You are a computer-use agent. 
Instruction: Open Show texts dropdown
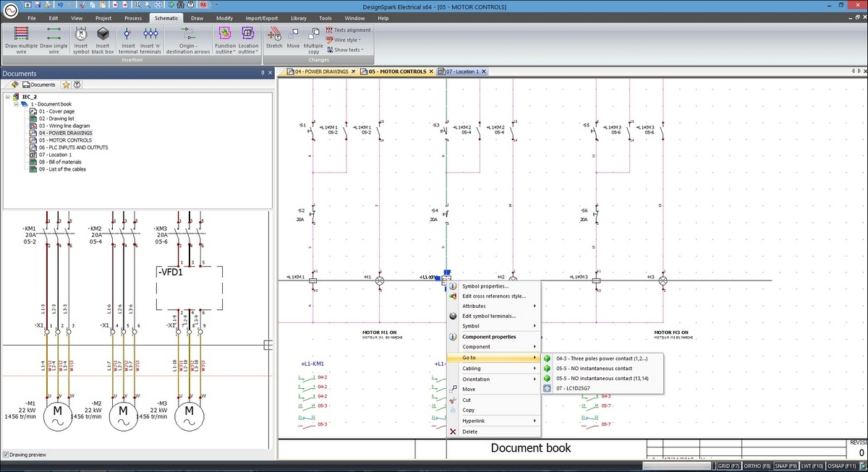(346, 50)
